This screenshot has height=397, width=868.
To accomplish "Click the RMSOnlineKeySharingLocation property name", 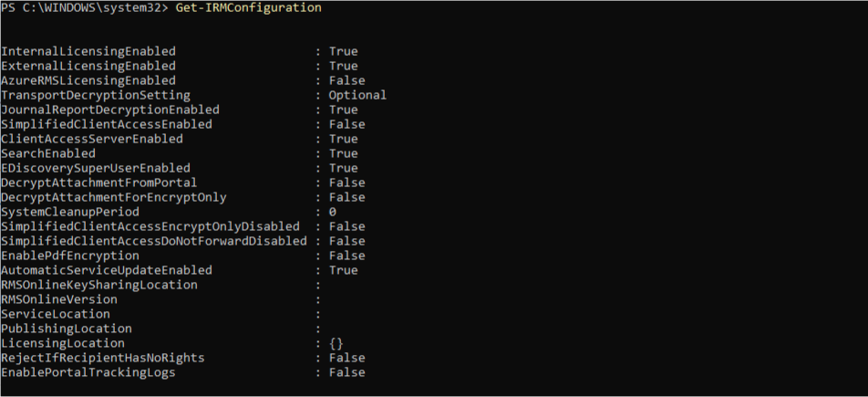I will pos(99,285).
